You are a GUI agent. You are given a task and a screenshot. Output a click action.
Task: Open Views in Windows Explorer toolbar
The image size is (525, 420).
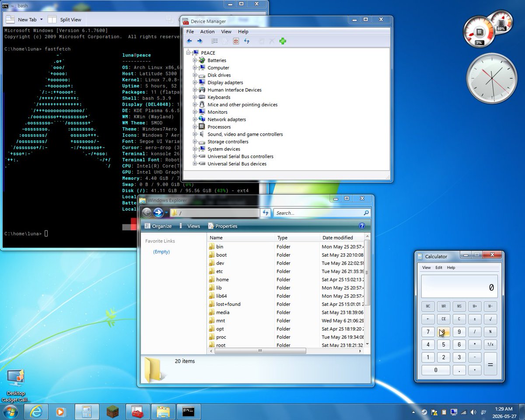tap(189, 226)
